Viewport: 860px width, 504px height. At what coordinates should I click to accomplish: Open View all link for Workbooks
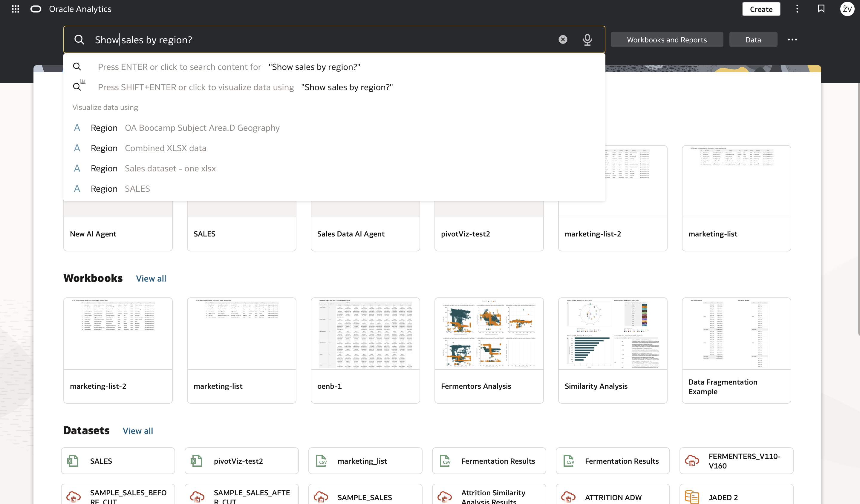151,278
